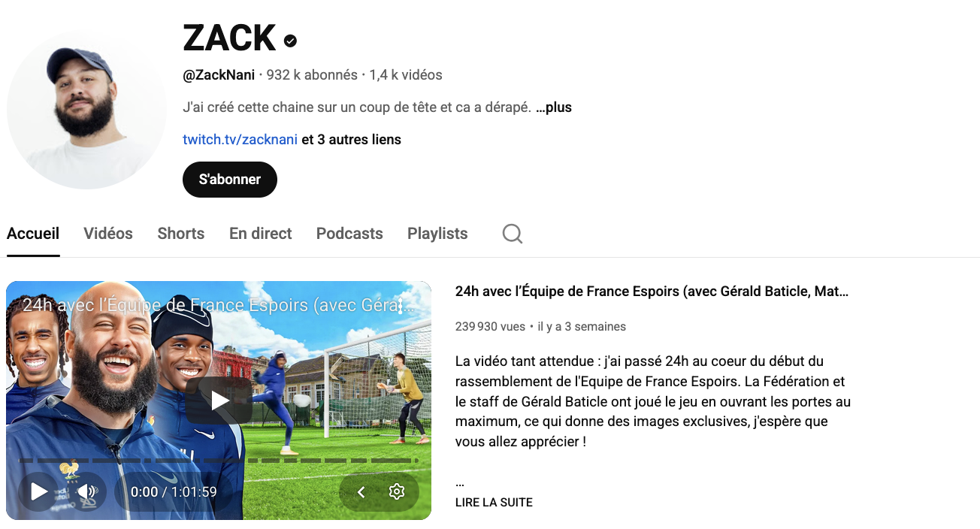
Task: Click the channel search magnifier icon
Action: (x=513, y=234)
